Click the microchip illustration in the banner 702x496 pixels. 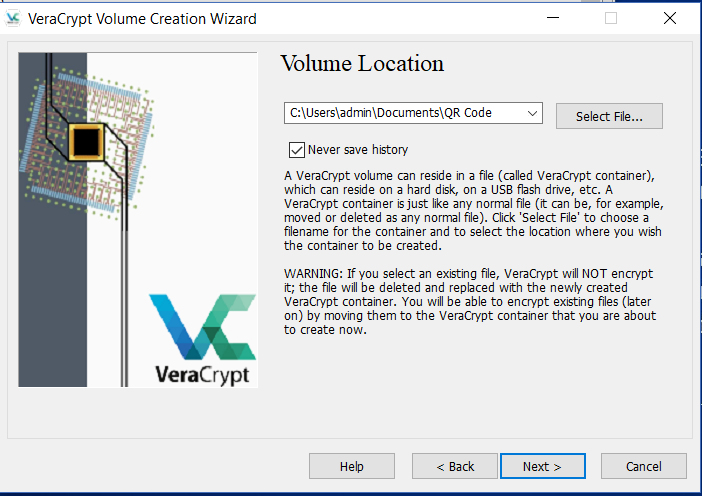[x=88, y=140]
